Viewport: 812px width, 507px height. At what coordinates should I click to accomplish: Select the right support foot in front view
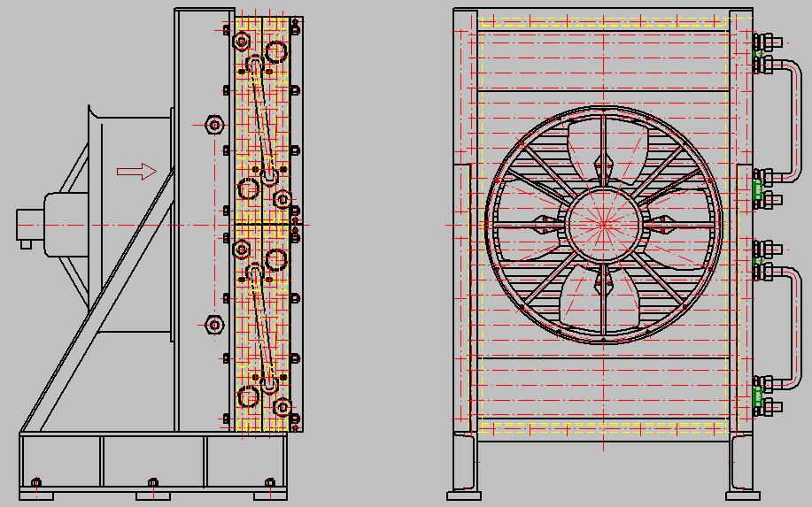point(740,465)
